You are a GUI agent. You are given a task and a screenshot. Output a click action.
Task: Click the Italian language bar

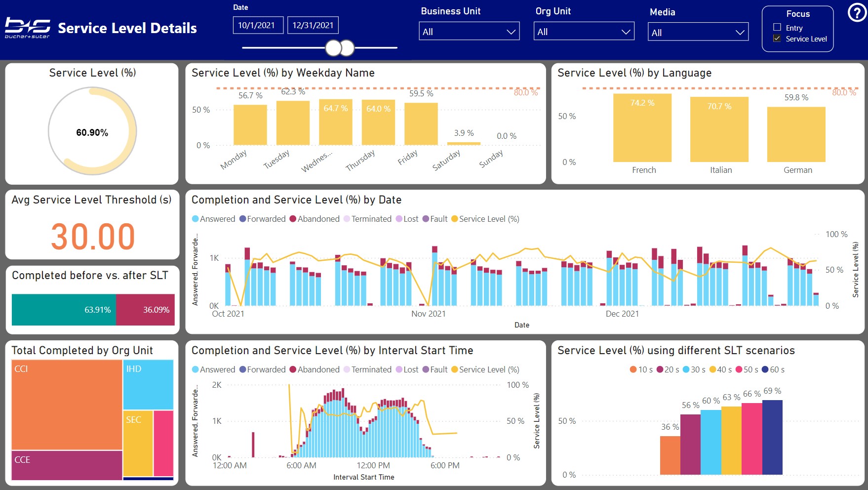(719, 129)
